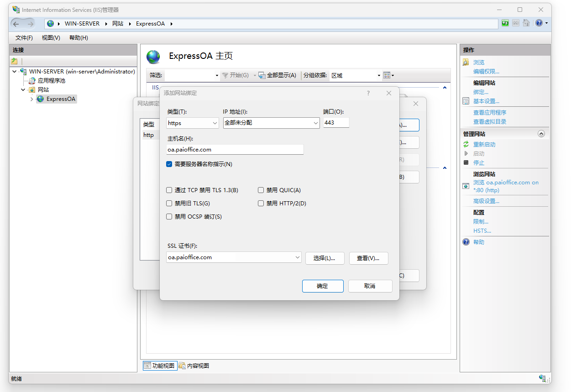Viewport: 571px width, 392px height.
Task: Open the File (文件) menu
Action: point(24,37)
